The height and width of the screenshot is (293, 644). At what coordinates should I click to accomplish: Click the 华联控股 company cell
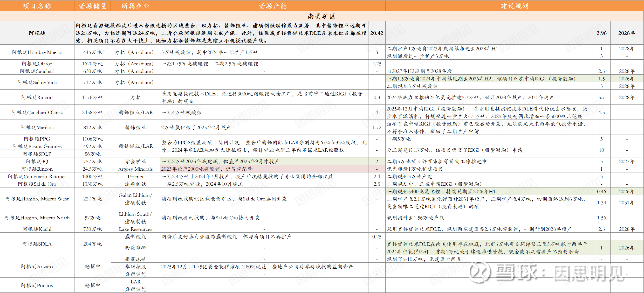point(135,267)
